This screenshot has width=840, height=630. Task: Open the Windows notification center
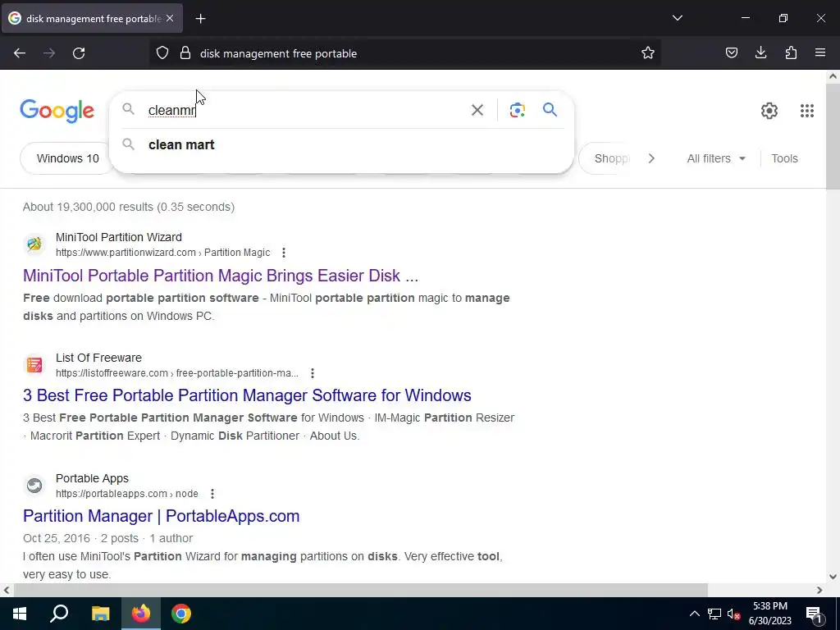coord(813,614)
